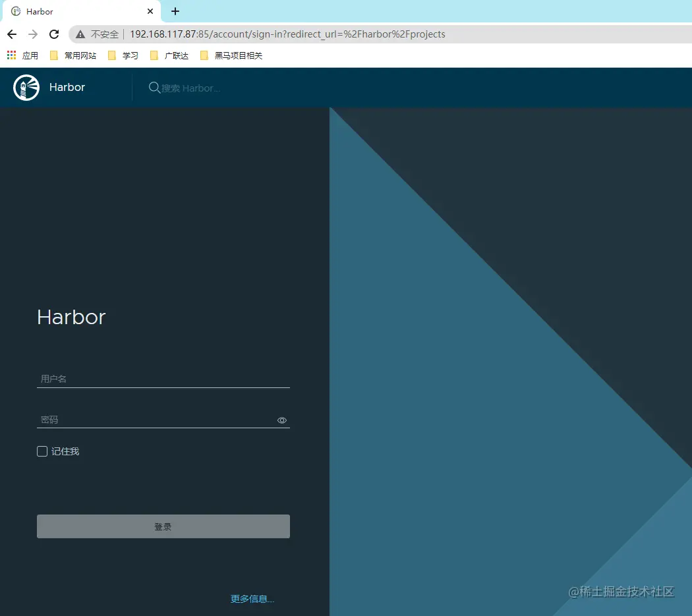Open a new tab with plus button
Screen dimensions: 692x616
pos(175,11)
